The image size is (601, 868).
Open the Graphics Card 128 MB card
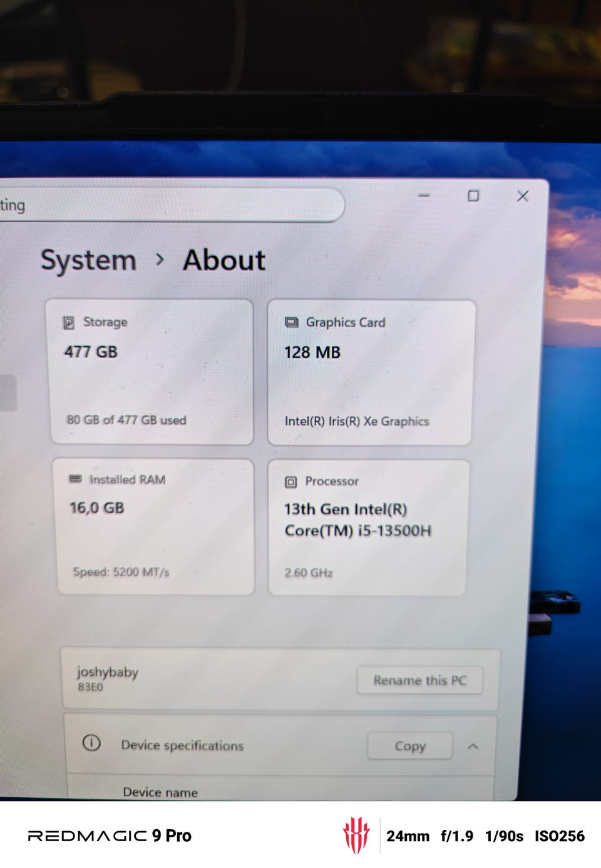371,372
